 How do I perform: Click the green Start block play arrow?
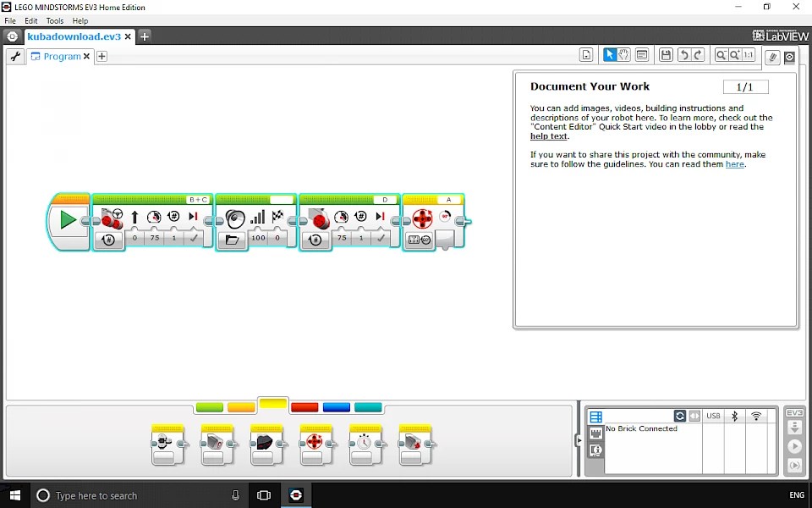click(68, 220)
